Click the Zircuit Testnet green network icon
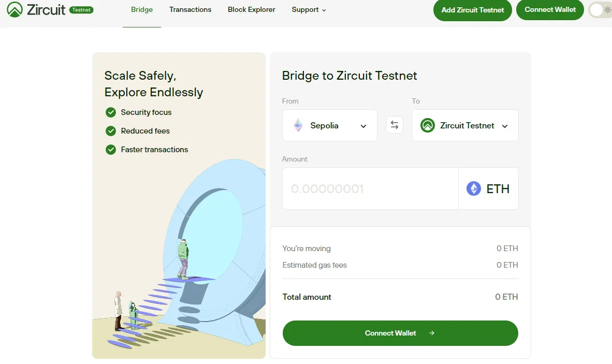 pos(428,125)
